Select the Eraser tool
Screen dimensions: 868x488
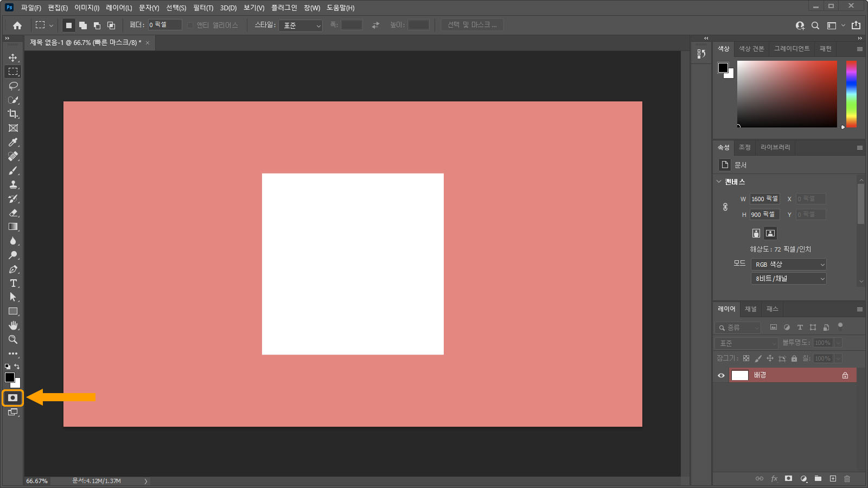click(13, 213)
